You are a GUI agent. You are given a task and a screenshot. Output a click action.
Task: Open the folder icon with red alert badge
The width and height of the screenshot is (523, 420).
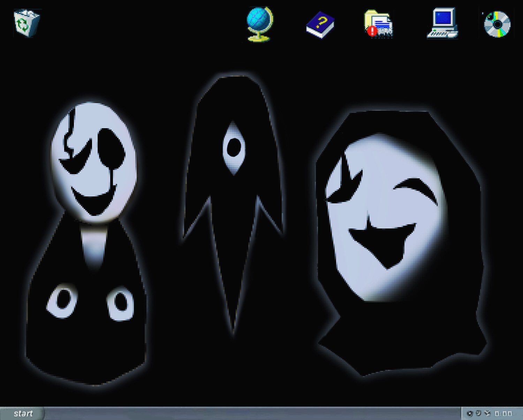[x=378, y=24]
